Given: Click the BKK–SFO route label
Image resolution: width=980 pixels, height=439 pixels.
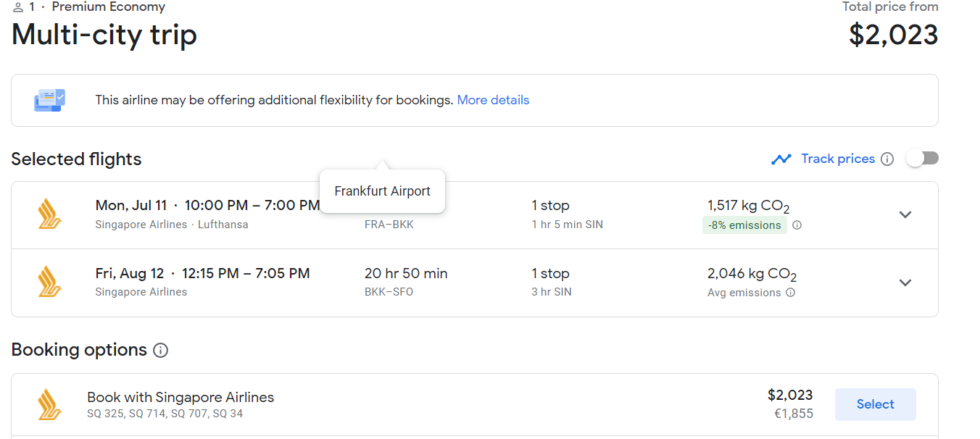Looking at the screenshot, I should [389, 292].
